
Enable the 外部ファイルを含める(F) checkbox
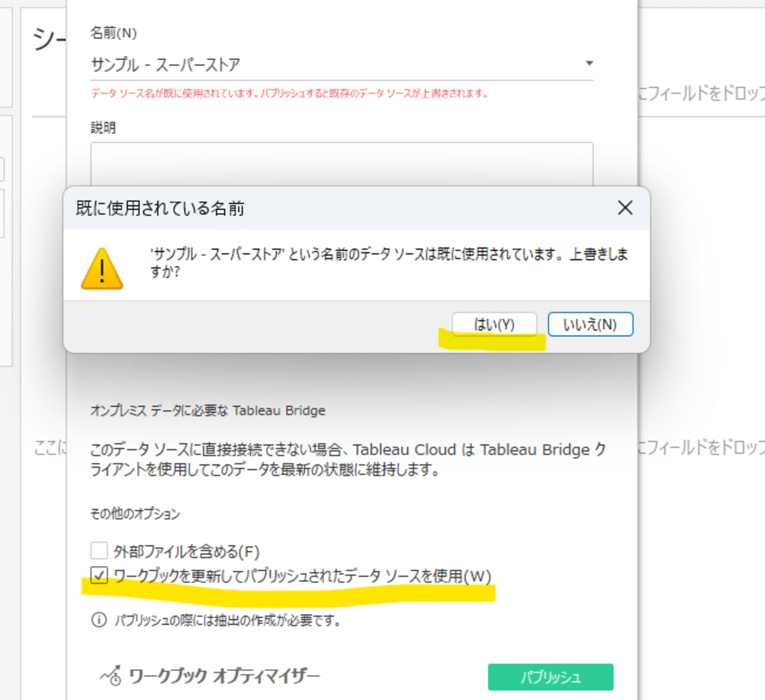pos(99,551)
